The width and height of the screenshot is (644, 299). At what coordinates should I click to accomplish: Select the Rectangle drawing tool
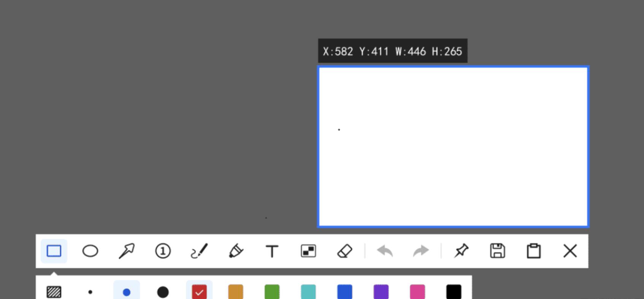(54, 251)
